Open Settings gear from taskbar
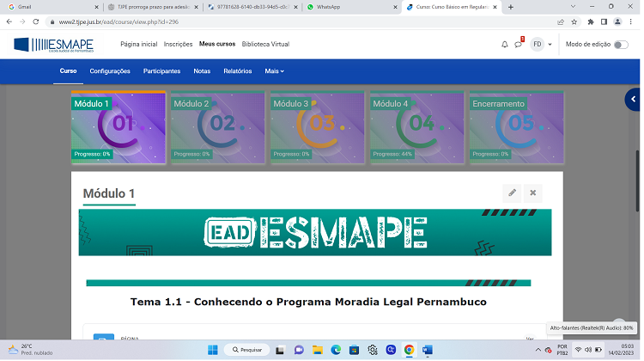This screenshot has width=644, height=361. click(374, 352)
